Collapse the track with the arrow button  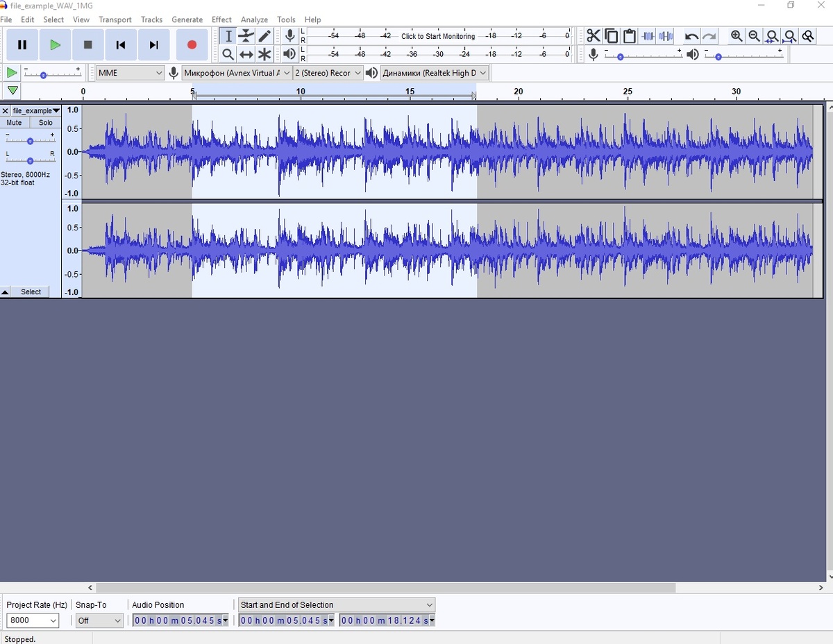[x=5, y=292]
